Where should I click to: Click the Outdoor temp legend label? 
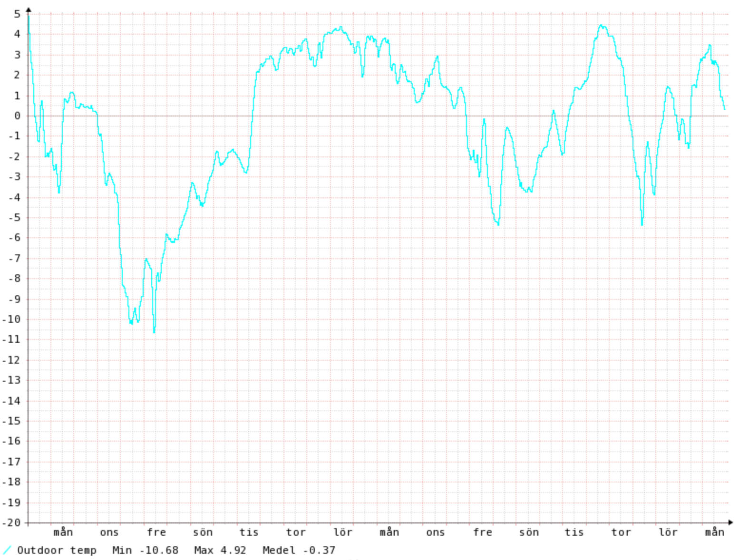tap(57, 550)
